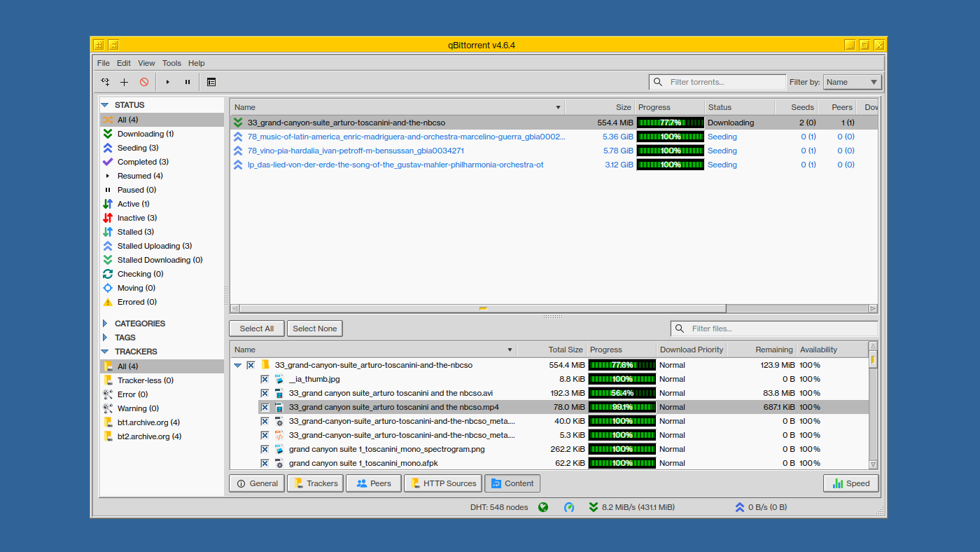Click the 77.7% progress bar of the downloading torrent

pyautogui.click(x=671, y=123)
